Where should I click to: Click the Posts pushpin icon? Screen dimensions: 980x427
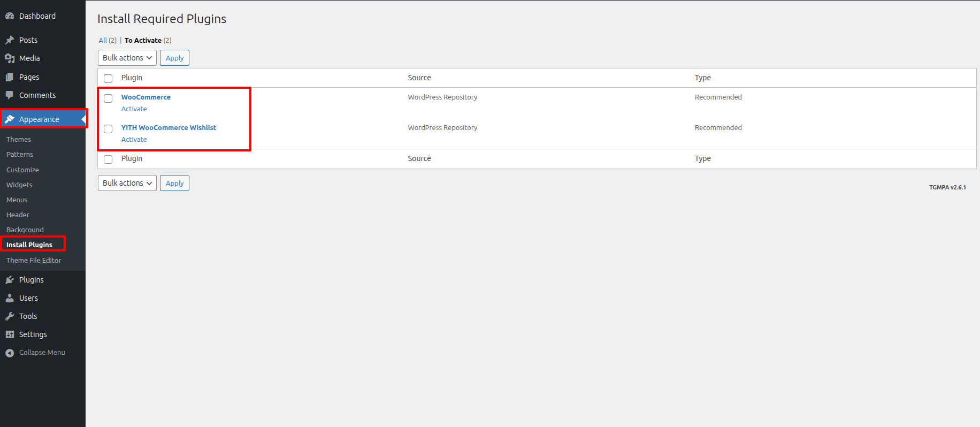(10, 40)
